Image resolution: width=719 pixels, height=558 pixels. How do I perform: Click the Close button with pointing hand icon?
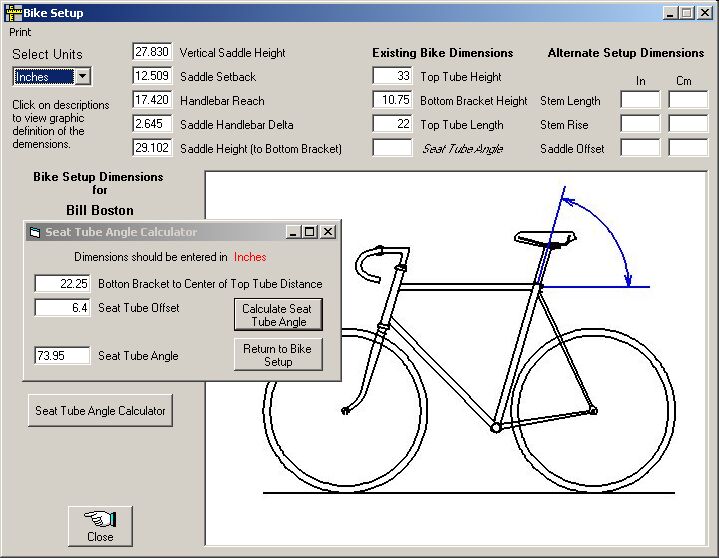coord(100,526)
